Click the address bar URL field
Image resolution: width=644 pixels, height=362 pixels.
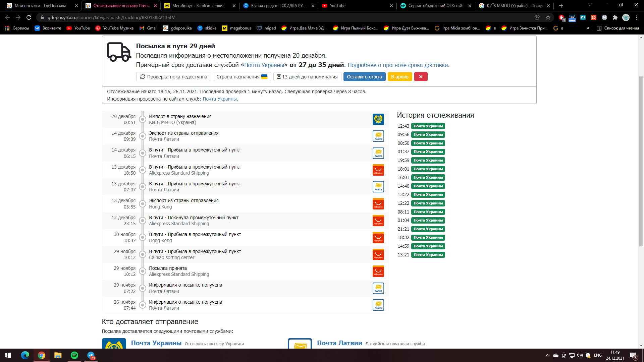[285, 17]
